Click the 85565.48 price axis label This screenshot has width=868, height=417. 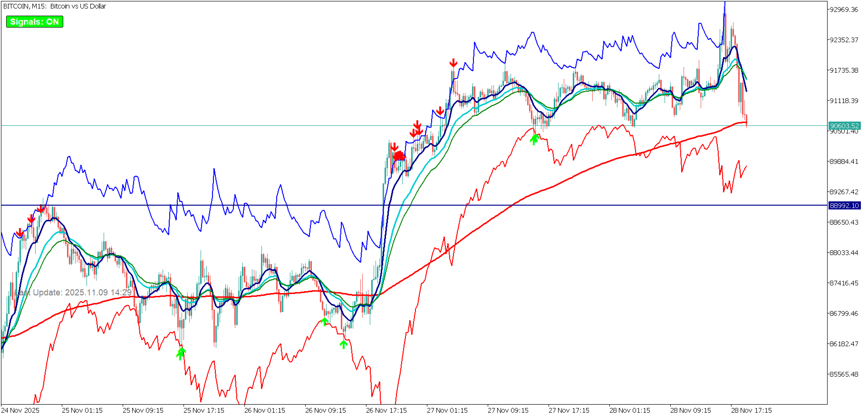tap(844, 374)
